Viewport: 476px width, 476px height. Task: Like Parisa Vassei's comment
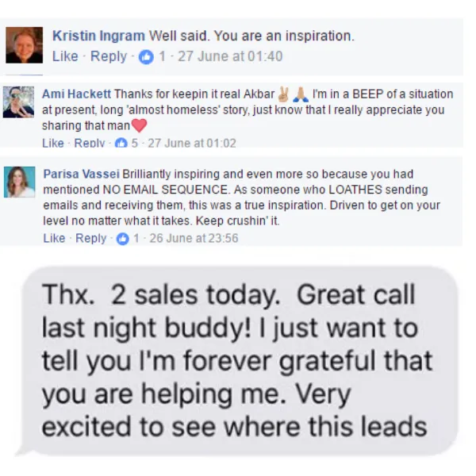[54, 238]
